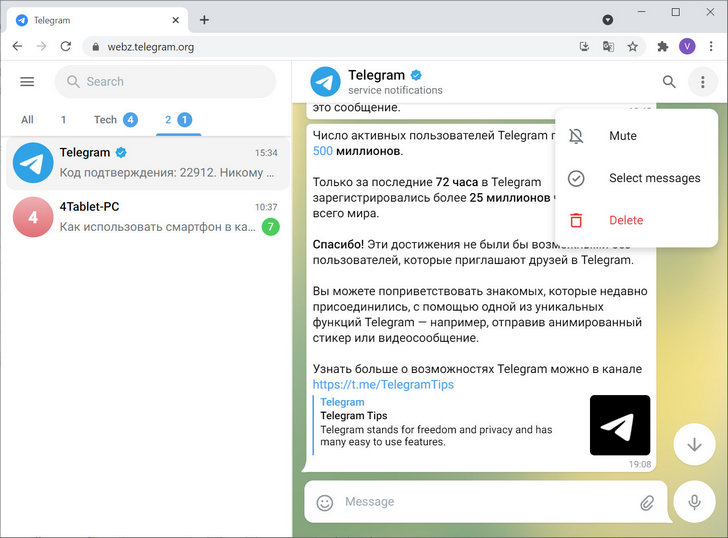
Task: Click the 4Tablet-PC red avatar
Action: 33,217
